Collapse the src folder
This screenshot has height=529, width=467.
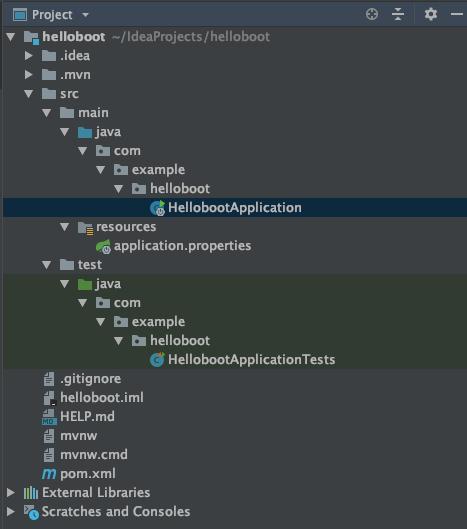29,94
